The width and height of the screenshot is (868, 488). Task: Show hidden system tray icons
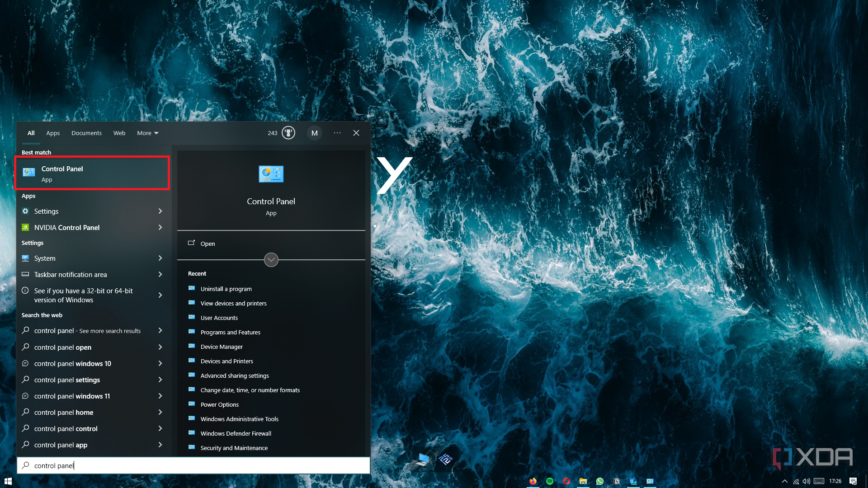point(785,481)
